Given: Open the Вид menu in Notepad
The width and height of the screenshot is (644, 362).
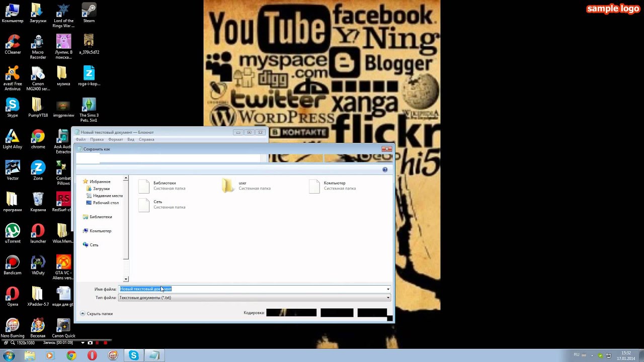Looking at the screenshot, I should [131, 139].
